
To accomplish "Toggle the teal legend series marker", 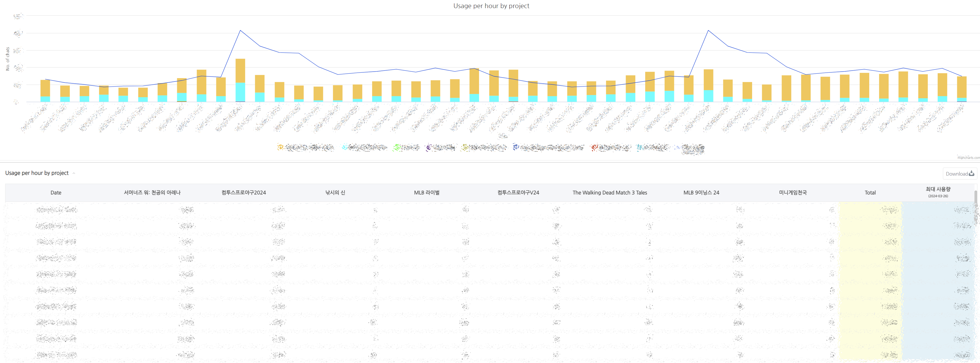I will 640,147.
